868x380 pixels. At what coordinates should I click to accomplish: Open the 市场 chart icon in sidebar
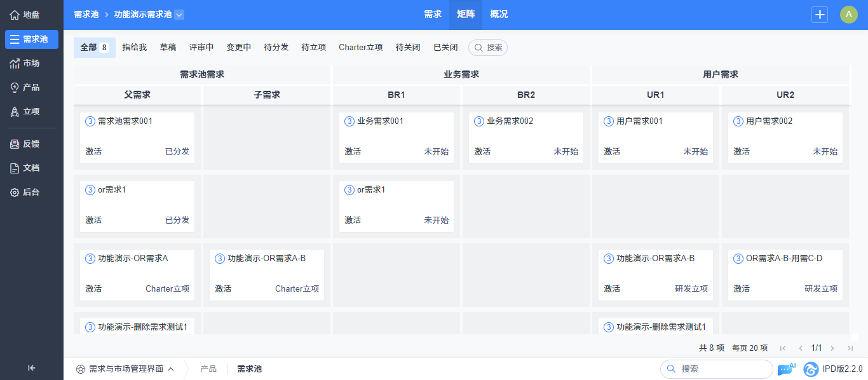coord(15,64)
